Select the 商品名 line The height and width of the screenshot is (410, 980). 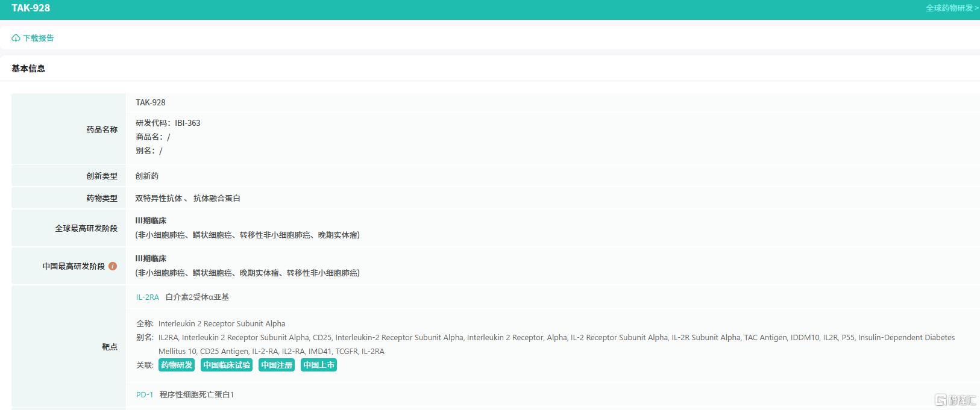click(x=153, y=137)
